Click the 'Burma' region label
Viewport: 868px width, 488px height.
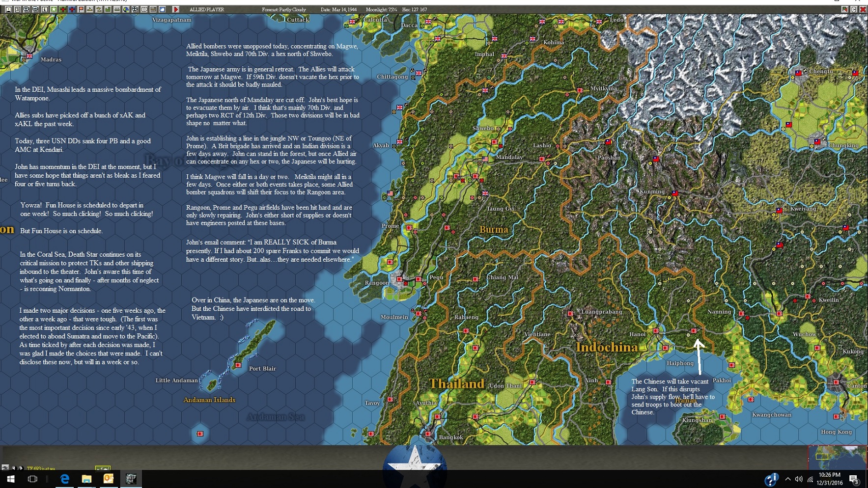494,229
